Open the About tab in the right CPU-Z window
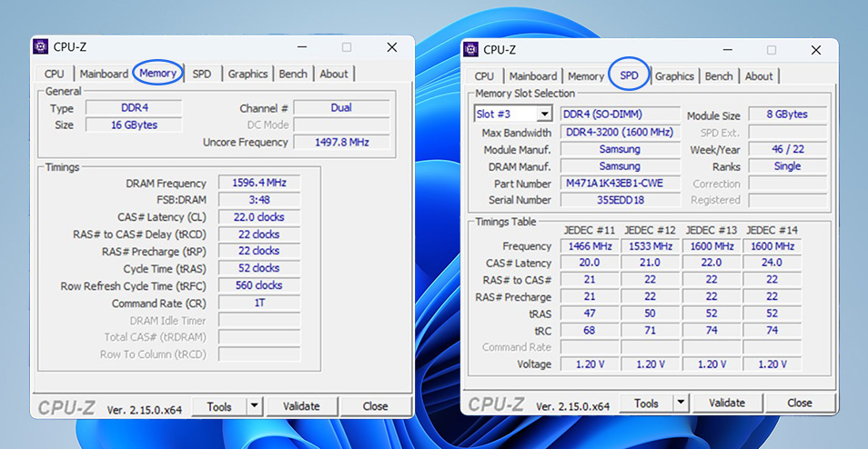Image resolution: width=868 pixels, height=449 pixels. (759, 76)
